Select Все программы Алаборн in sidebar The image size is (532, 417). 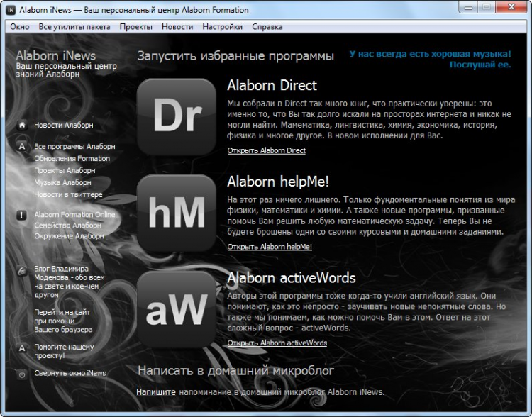74,147
